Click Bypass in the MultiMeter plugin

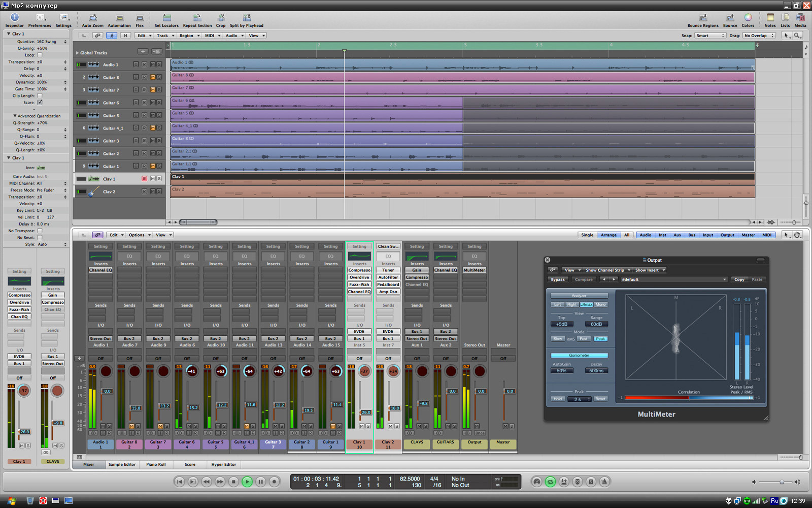coord(558,279)
